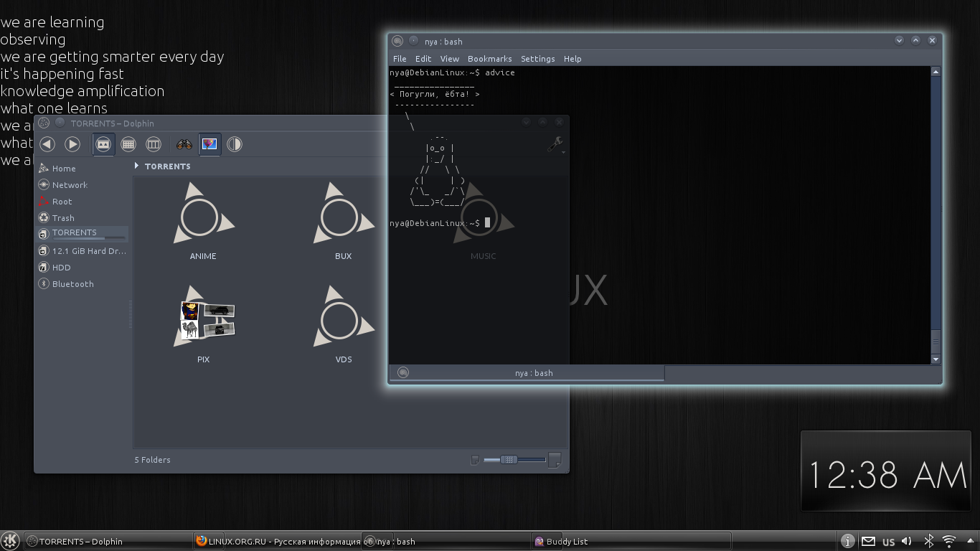Switch to LINUX.ORG.RU Firefox taskbar entry
This screenshot has width=980, height=551.
point(277,542)
